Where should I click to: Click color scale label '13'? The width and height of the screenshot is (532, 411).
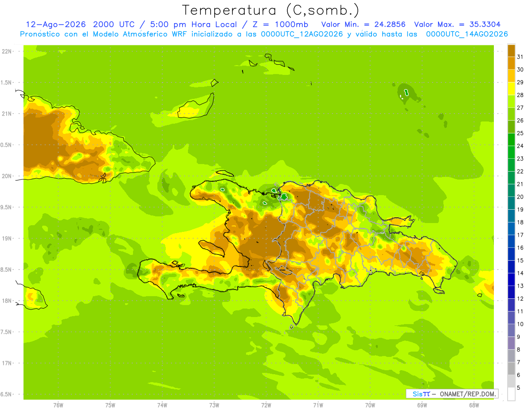point(520,286)
